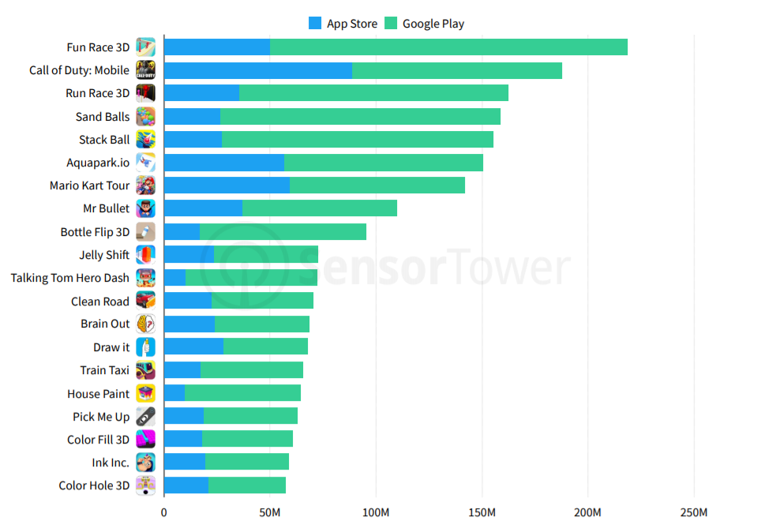The width and height of the screenshot is (780, 532).
Task: Select the Mr Bullet game icon
Action: pos(146,208)
